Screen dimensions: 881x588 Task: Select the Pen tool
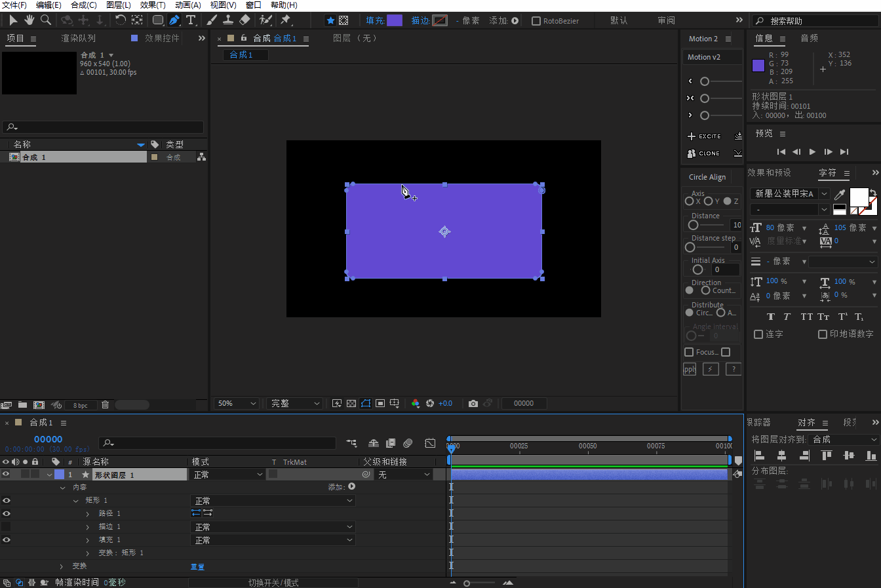click(174, 20)
